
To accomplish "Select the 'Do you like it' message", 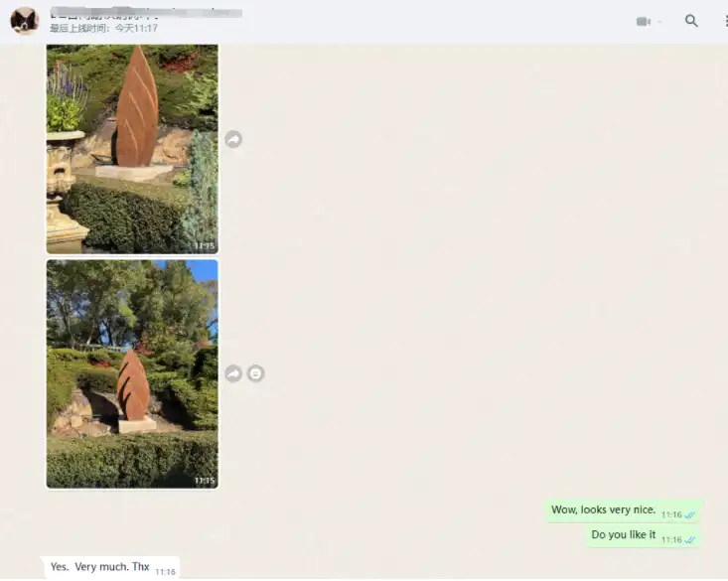I will tap(643, 535).
